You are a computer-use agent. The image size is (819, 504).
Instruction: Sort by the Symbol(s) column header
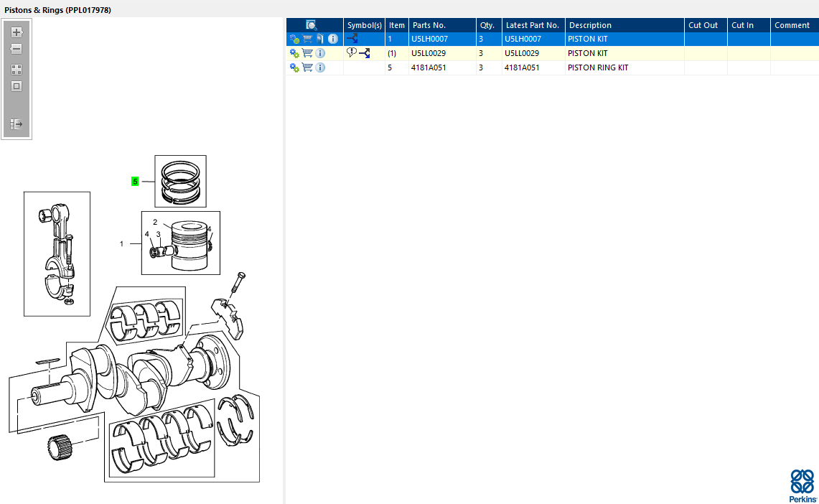pos(365,25)
